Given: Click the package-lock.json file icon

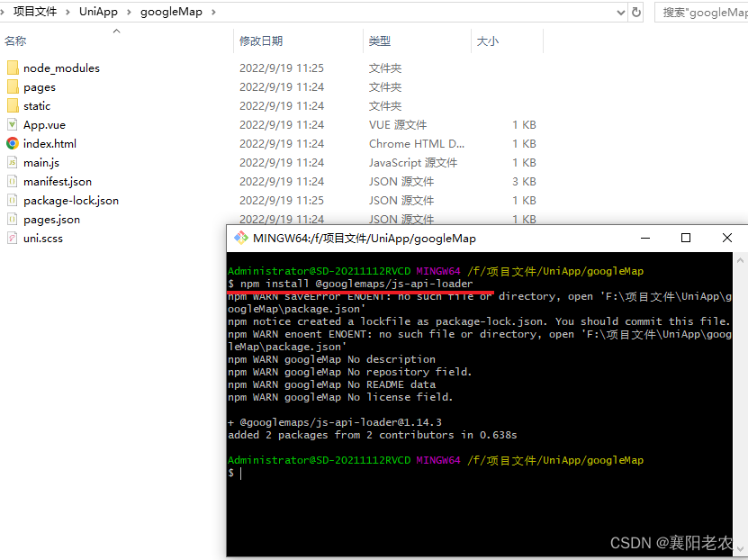Looking at the screenshot, I should [x=13, y=200].
